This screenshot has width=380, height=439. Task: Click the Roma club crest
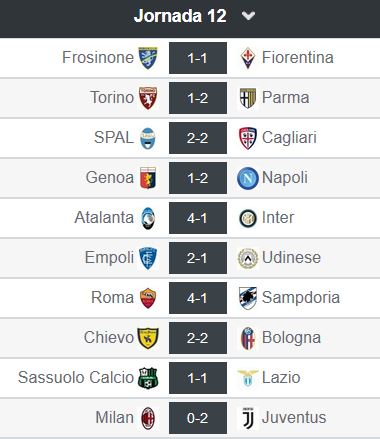(x=148, y=298)
